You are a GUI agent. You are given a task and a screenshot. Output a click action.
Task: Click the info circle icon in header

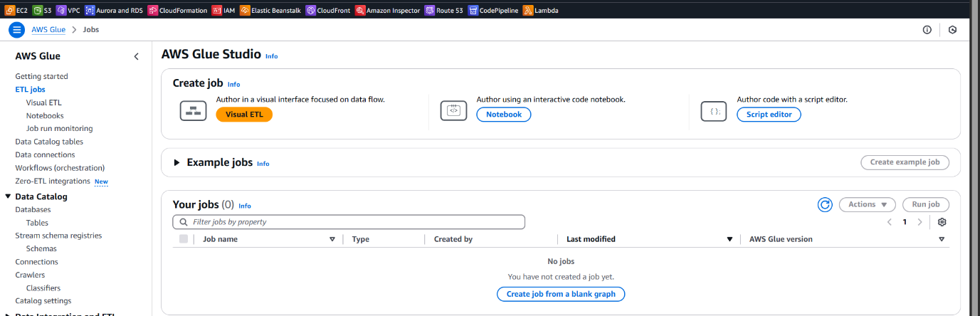927,30
